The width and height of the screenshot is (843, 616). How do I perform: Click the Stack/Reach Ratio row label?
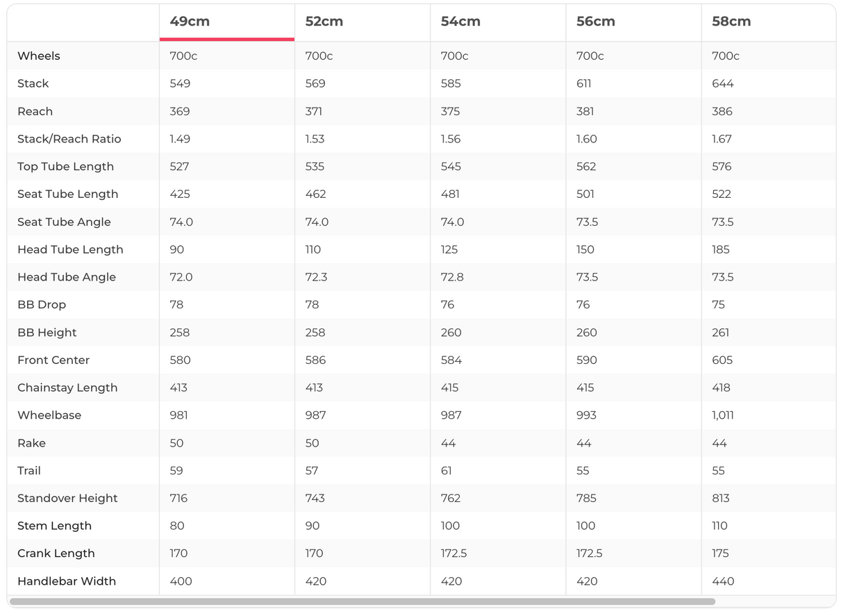pos(69,139)
